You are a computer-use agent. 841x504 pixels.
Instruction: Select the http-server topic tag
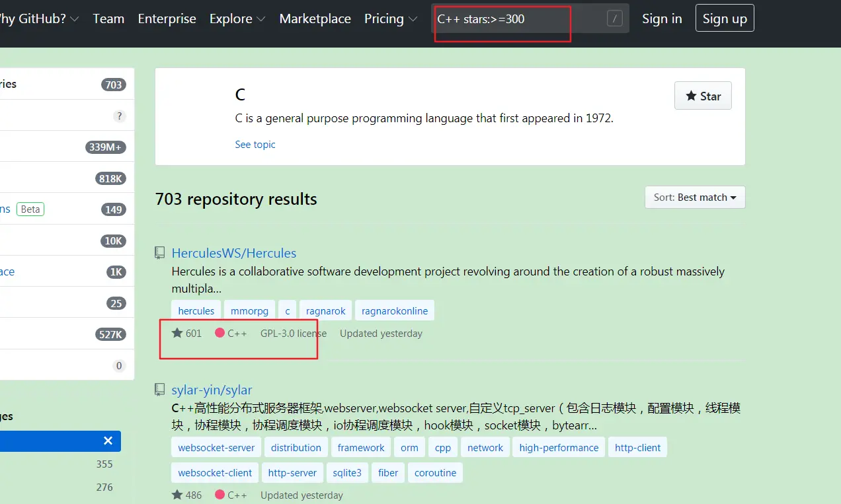click(292, 473)
